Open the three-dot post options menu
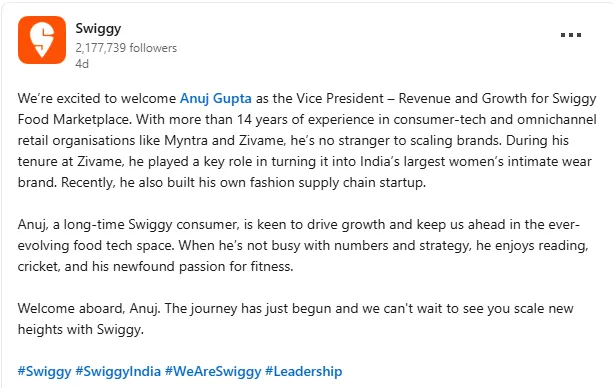The height and width of the screenshot is (388, 613). (x=571, y=35)
